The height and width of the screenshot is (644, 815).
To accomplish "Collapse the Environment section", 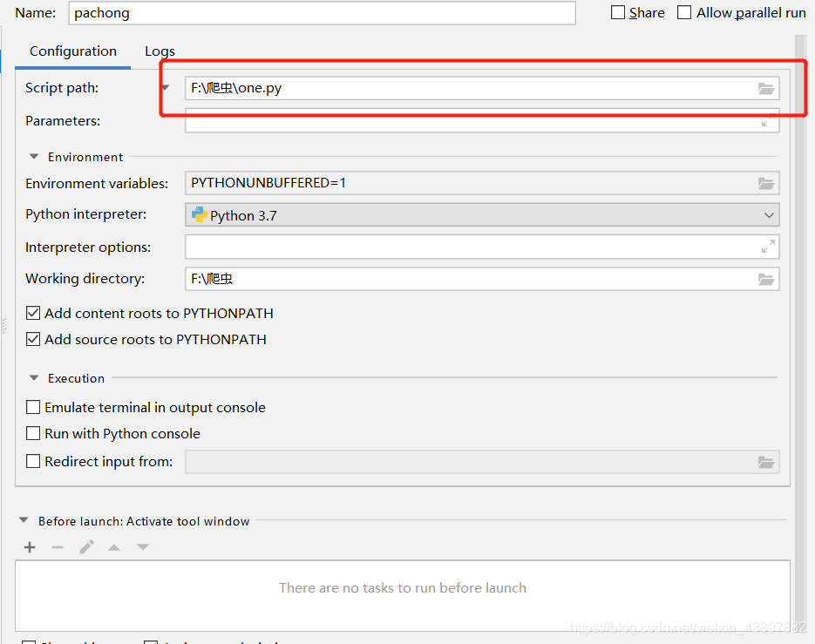I will tap(34, 157).
